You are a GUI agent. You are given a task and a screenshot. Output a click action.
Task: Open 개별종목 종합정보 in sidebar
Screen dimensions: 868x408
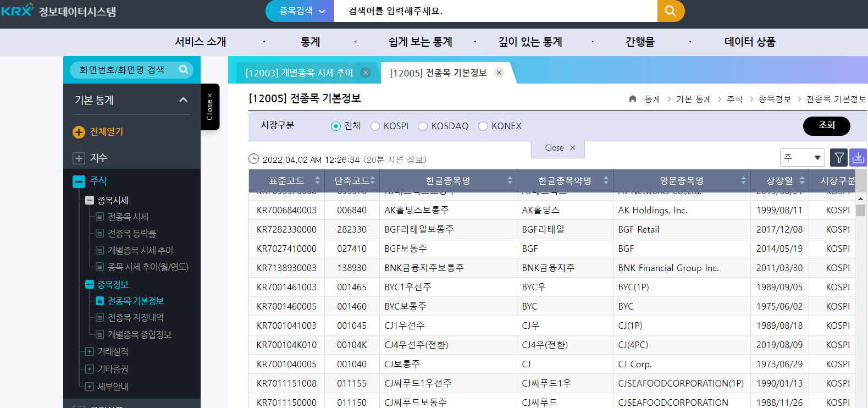pyautogui.click(x=140, y=334)
